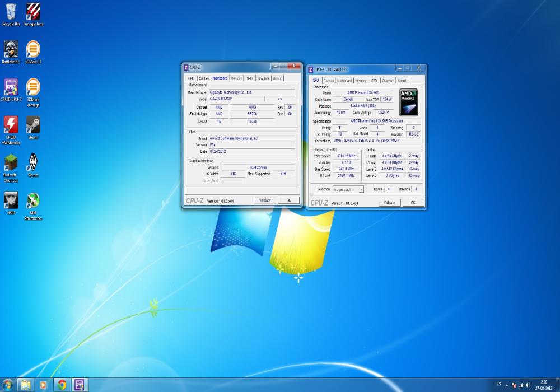Click the AMD Phenom II X4 965 name field
Viewport: 560px width, 392px height.
click(x=363, y=92)
